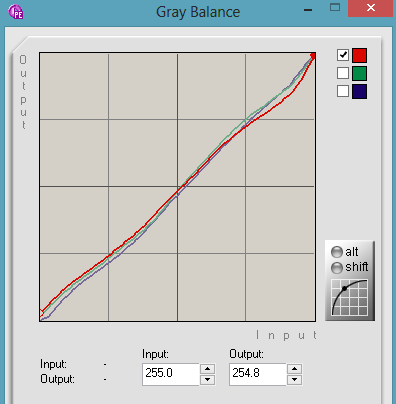Decrease Output value with down arrow
The image size is (396, 404).
tap(294, 380)
